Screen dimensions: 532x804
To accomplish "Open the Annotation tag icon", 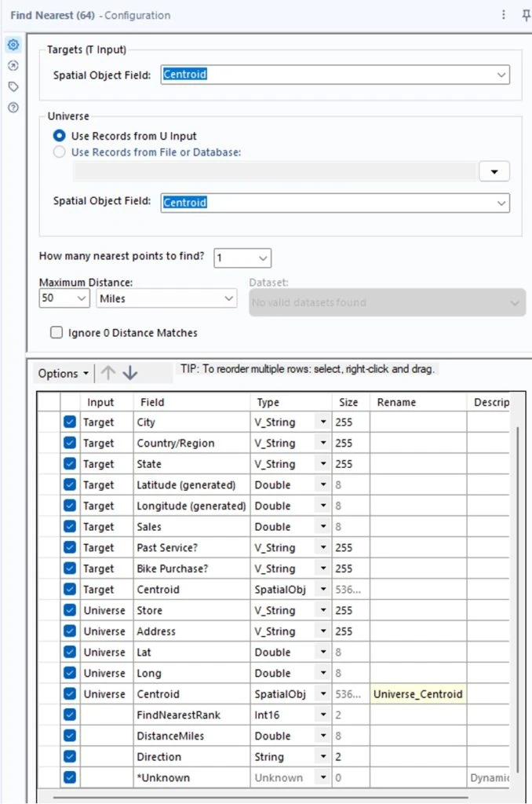I will [13, 86].
